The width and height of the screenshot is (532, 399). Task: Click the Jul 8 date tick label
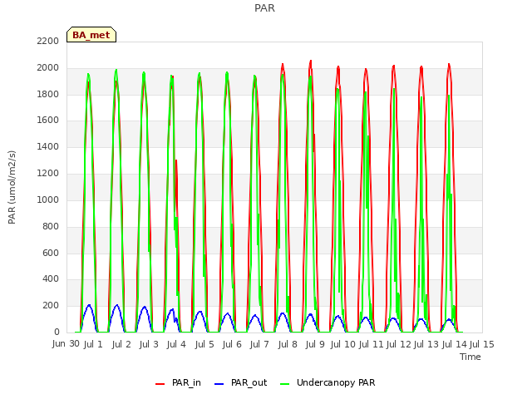tap(288, 344)
